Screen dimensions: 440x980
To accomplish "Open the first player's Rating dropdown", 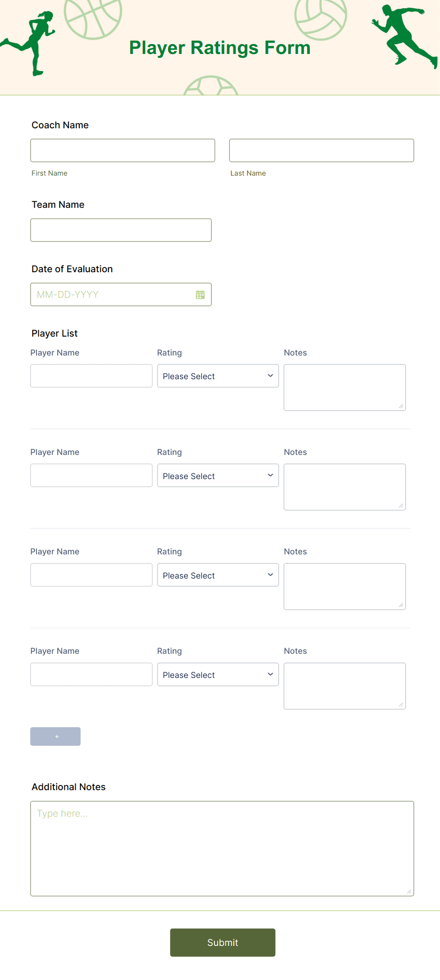I will tap(218, 375).
